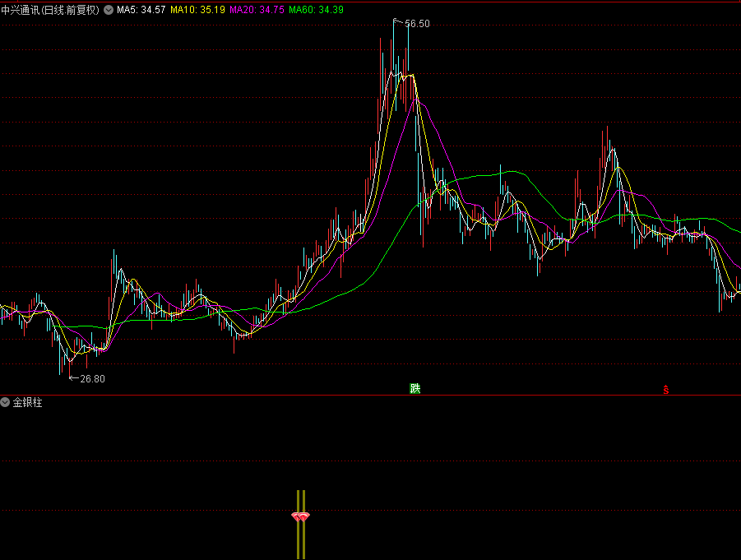Click the MA20: 34.75 label
741x560 pixels.
point(257,10)
